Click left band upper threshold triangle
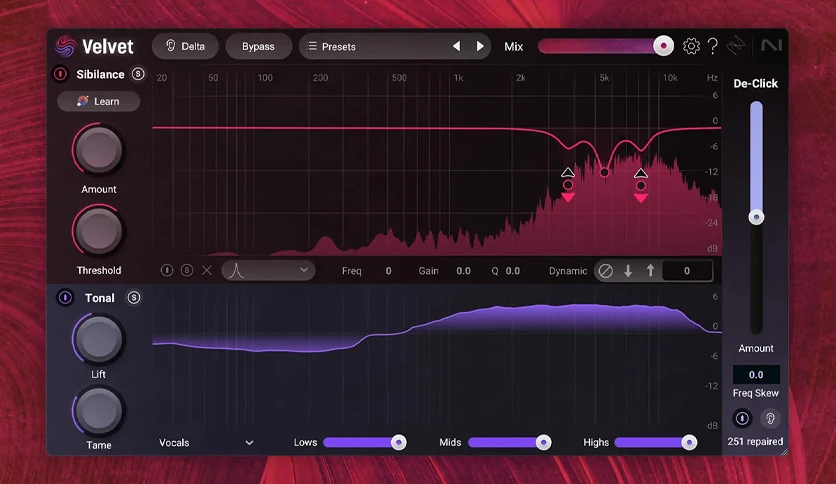The height and width of the screenshot is (484, 836). [568, 172]
